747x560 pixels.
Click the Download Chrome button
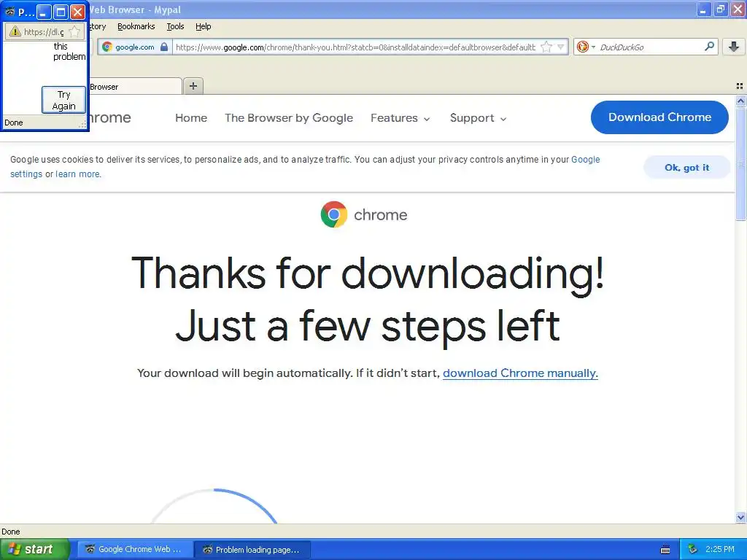[659, 117]
